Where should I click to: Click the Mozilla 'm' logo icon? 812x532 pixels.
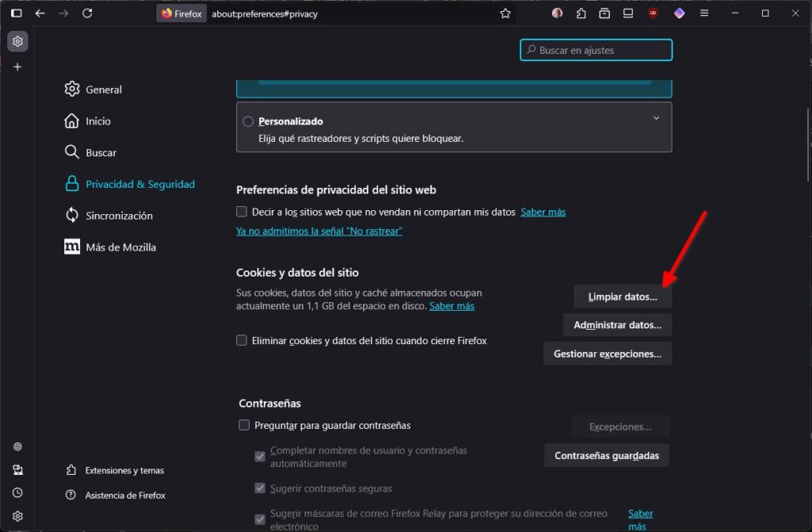[x=72, y=247]
